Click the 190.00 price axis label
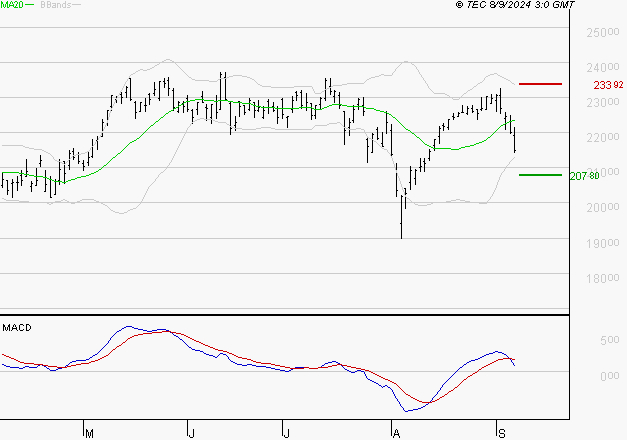627x440 pixels. click(x=603, y=243)
